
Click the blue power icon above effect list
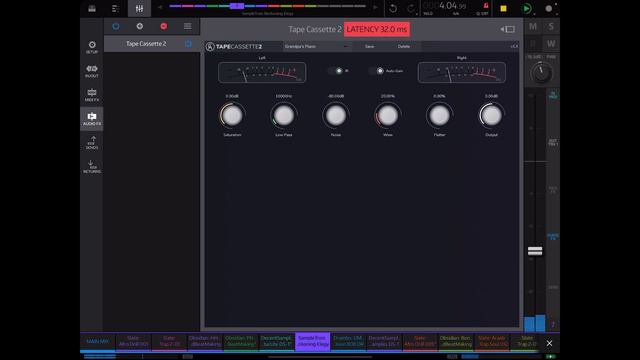(x=116, y=26)
